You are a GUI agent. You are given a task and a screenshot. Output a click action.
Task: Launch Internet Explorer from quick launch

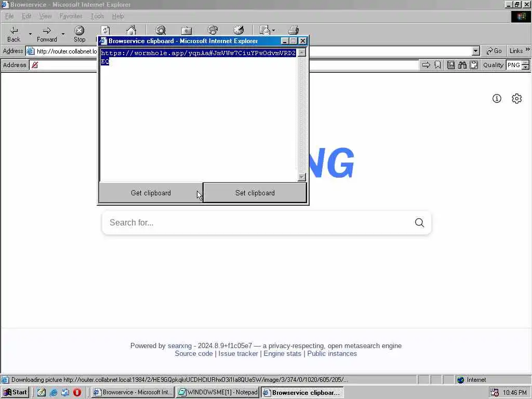point(54,392)
